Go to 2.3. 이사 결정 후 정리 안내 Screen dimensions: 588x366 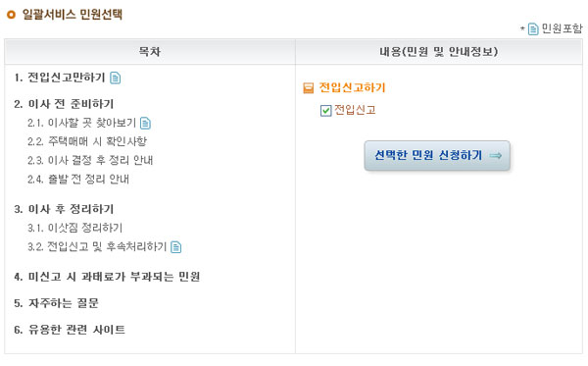[x=90, y=160]
